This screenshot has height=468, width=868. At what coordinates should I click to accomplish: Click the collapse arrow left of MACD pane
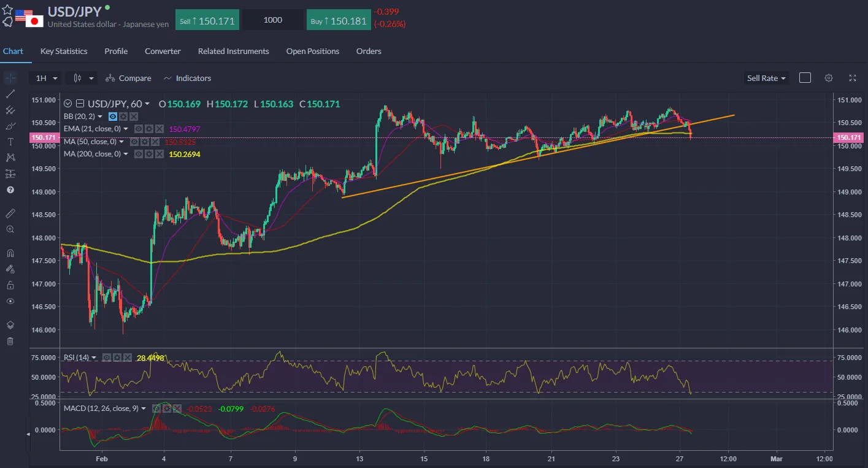(x=27, y=434)
